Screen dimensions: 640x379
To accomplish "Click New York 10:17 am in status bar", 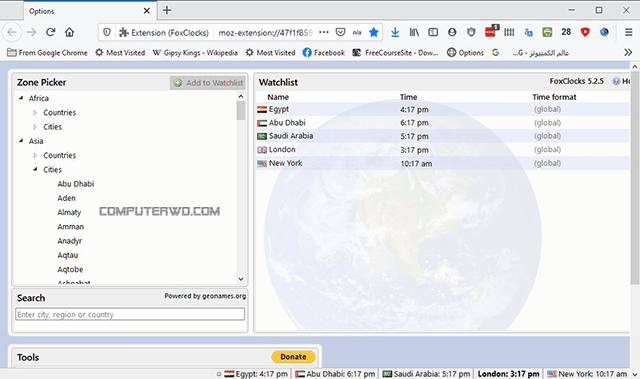I will [x=587, y=374].
